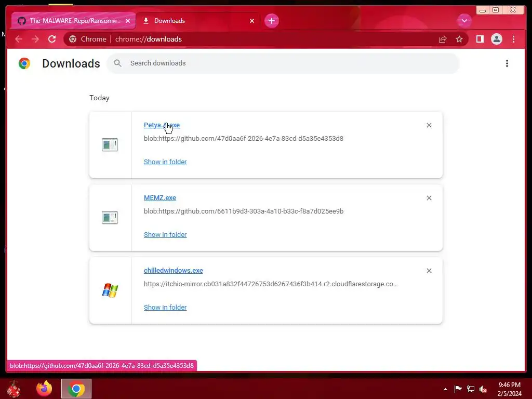
Task: Click the Search downloads field
Action: pos(283,63)
